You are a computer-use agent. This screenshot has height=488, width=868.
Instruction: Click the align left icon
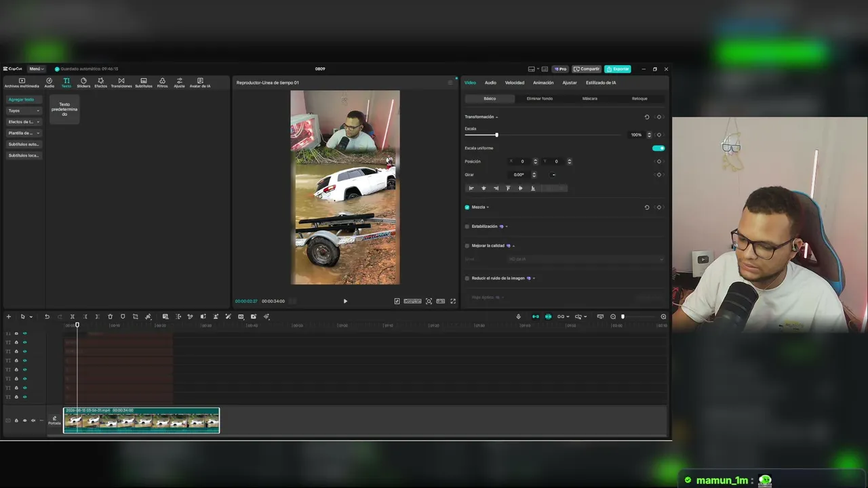pyautogui.click(x=471, y=188)
